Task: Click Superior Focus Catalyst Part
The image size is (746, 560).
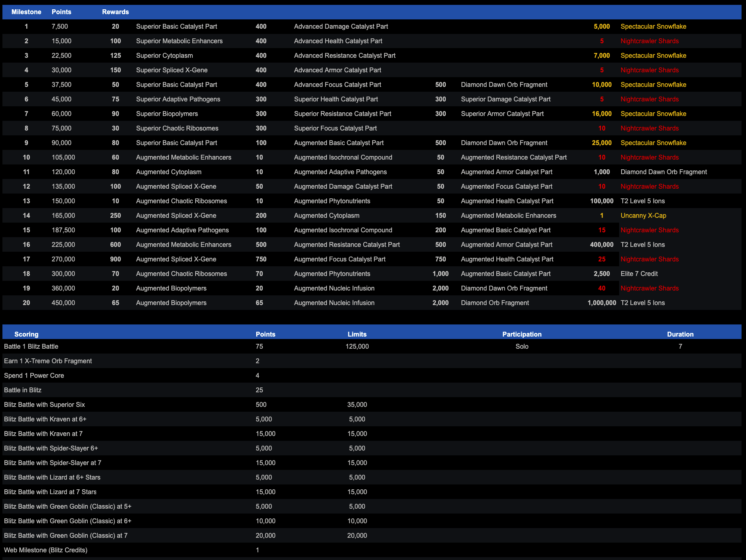Action: [335, 128]
